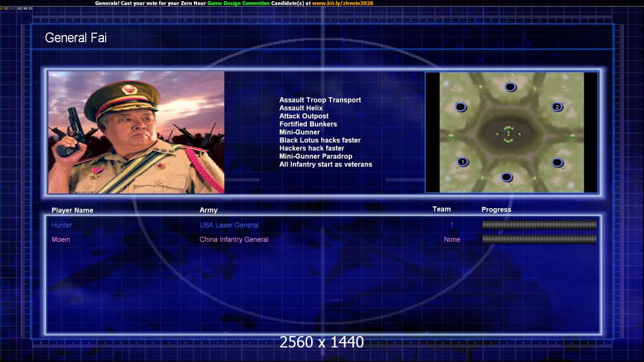Click the Assault Troop Transport ability text

(320, 100)
